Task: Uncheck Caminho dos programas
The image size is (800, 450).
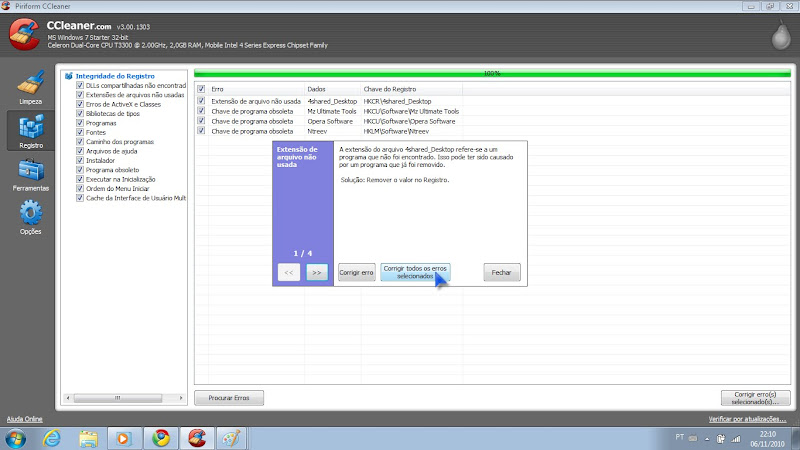Action: click(80, 141)
